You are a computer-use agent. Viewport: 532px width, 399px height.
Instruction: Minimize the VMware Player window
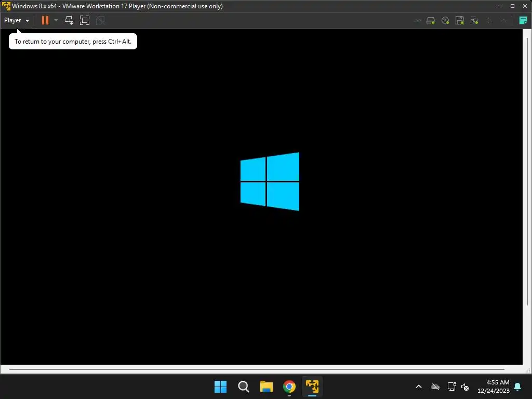pos(500,6)
